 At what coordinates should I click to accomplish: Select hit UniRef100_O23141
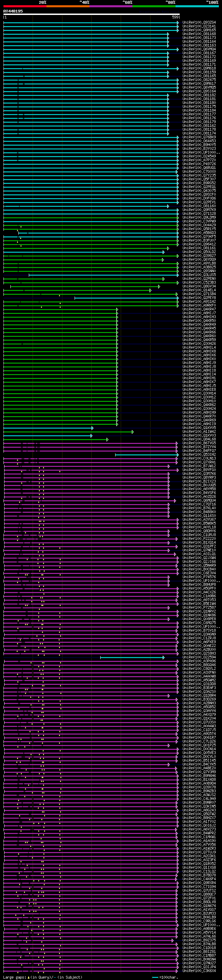pos(199,26)
